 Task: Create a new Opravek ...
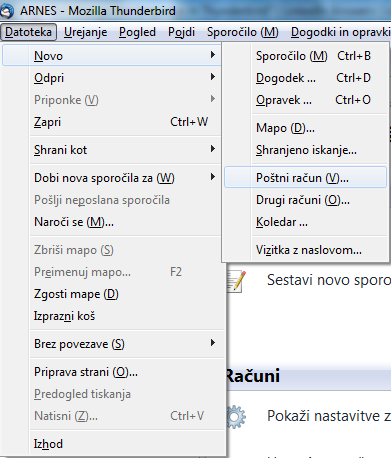click(305, 100)
